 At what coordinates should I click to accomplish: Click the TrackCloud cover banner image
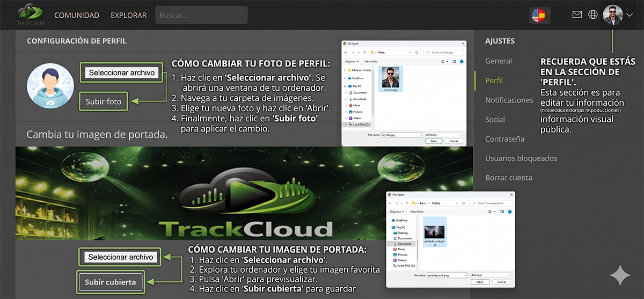244,193
